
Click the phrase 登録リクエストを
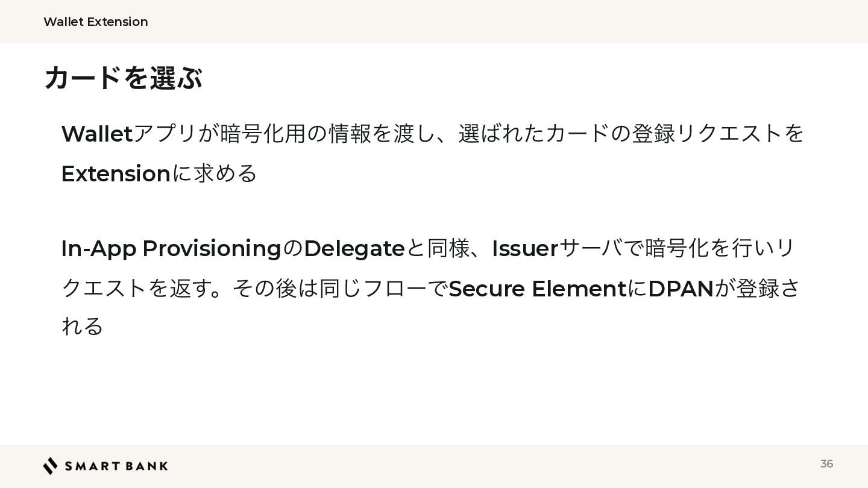pyautogui.click(x=718, y=134)
